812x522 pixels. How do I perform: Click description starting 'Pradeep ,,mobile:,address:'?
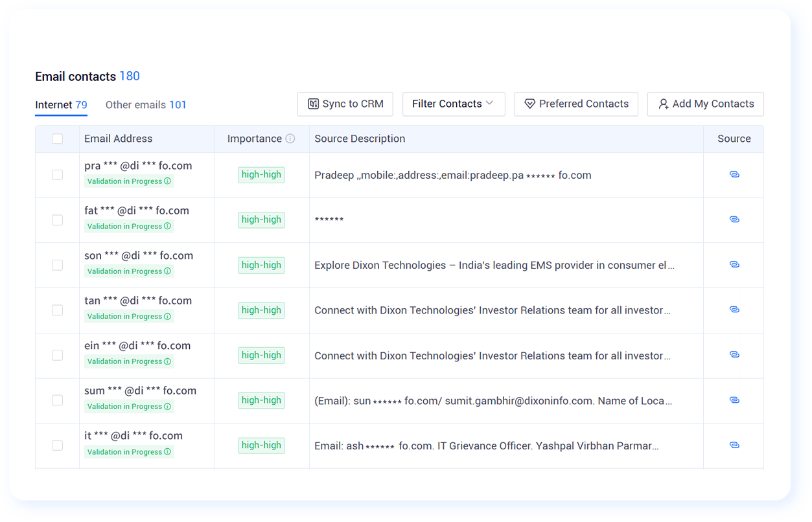pos(452,176)
